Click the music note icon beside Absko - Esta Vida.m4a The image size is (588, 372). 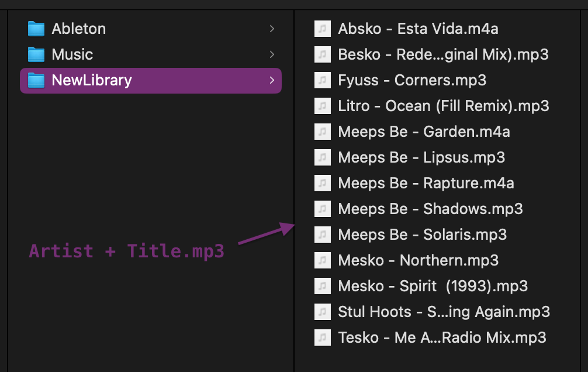[x=323, y=28]
